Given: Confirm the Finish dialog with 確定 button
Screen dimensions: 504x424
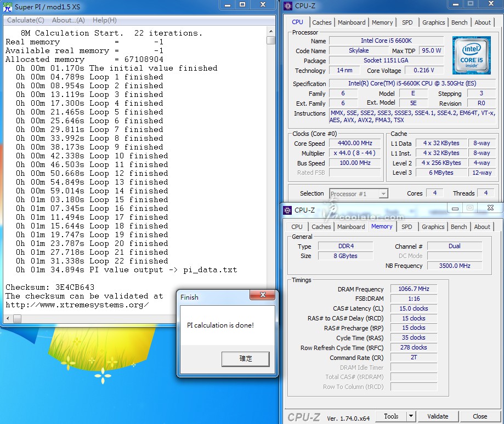Looking at the screenshot, I should point(246,359).
